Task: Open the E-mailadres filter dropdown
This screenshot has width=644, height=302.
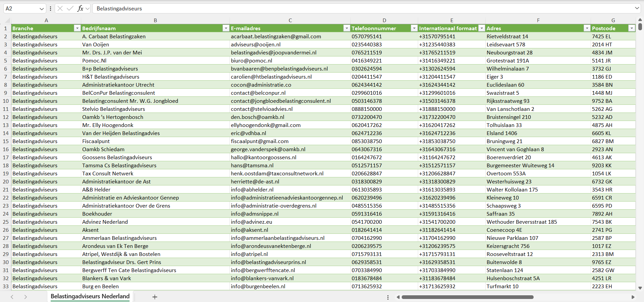Action: [347, 28]
